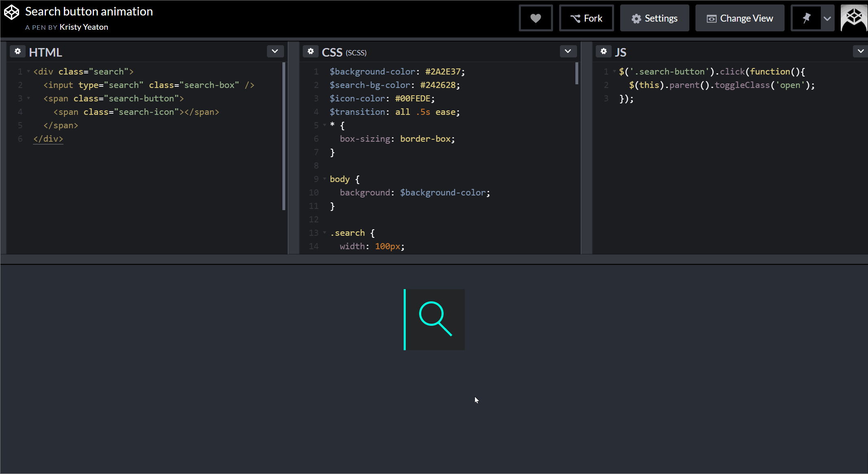Open the pen Settings

tap(654, 18)
